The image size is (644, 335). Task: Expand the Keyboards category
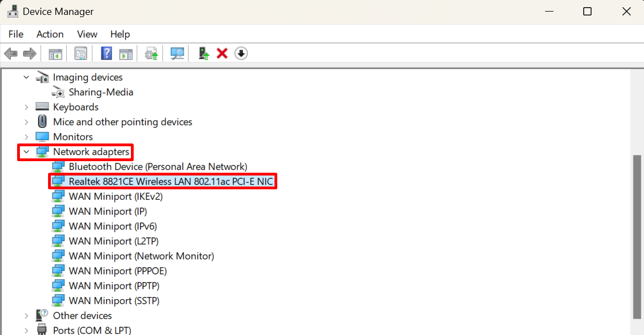coord(26,107)
